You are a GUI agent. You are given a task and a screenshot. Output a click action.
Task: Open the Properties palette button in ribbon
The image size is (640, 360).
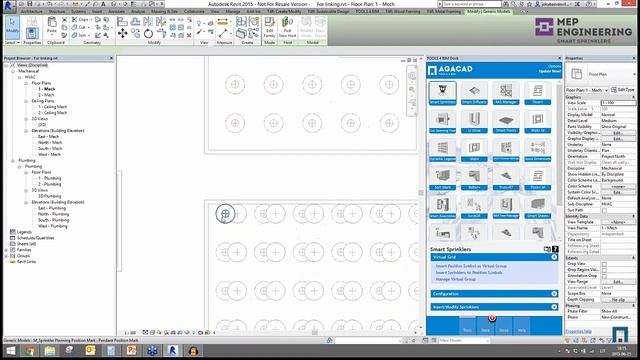click(32, 33)
